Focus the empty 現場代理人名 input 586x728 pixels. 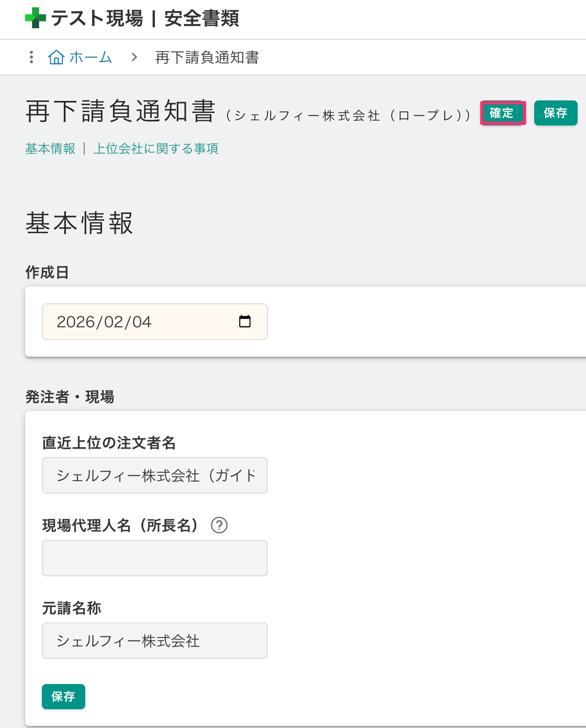tap(155, 558)
